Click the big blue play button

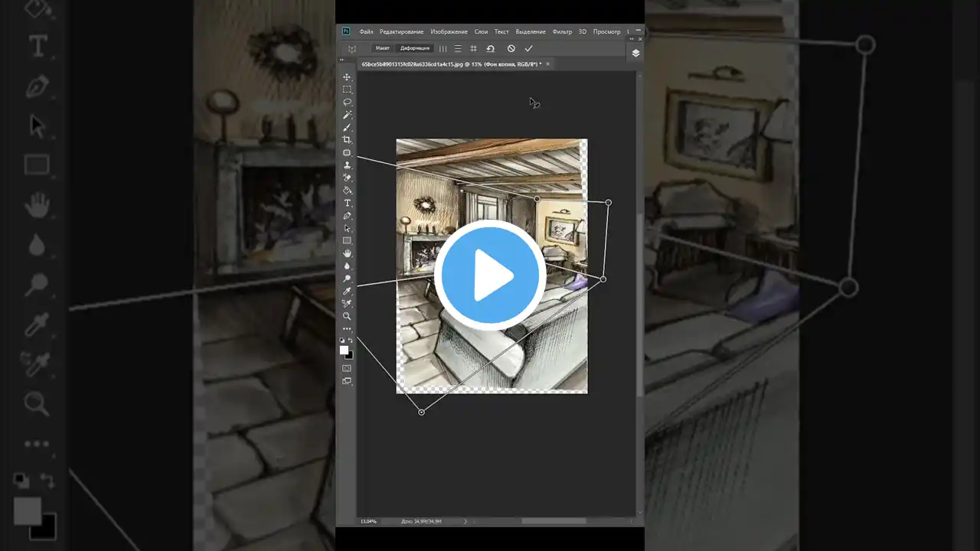click(x=490, y=275)
